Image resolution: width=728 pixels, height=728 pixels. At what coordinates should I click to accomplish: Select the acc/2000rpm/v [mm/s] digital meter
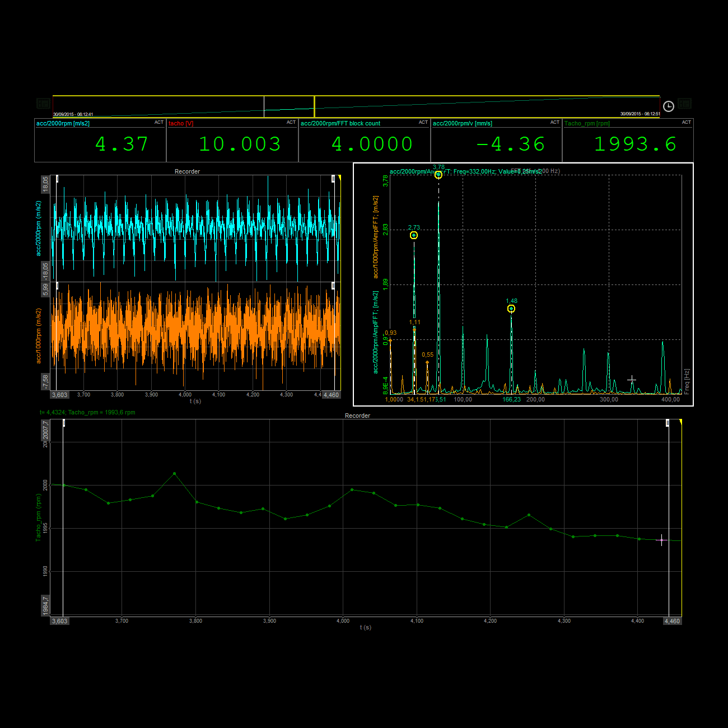496,140
